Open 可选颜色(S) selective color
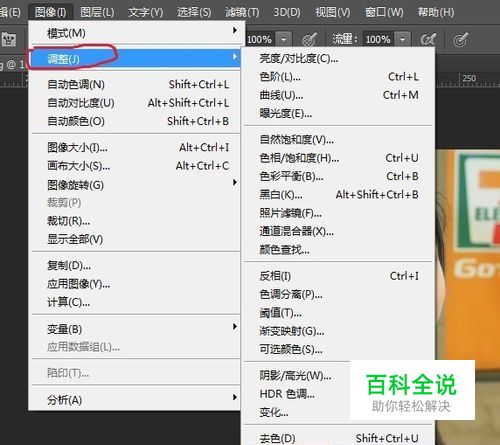 pos(338,349)
